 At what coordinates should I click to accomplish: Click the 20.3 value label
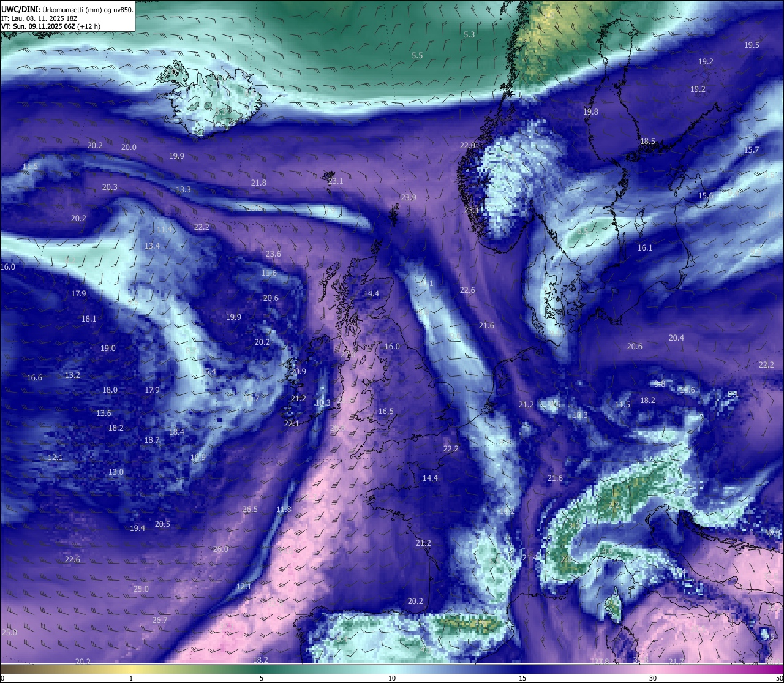(110, 187)
